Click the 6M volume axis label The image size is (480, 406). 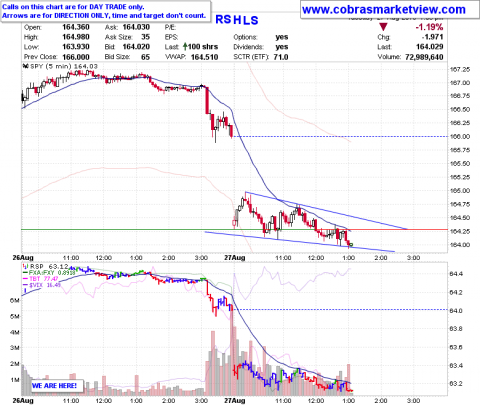(14, 301)
